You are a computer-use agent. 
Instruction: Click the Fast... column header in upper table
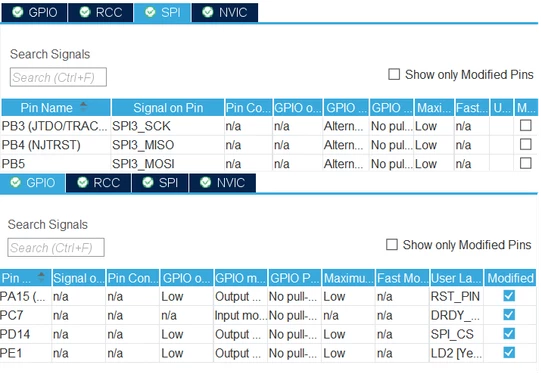472,108
